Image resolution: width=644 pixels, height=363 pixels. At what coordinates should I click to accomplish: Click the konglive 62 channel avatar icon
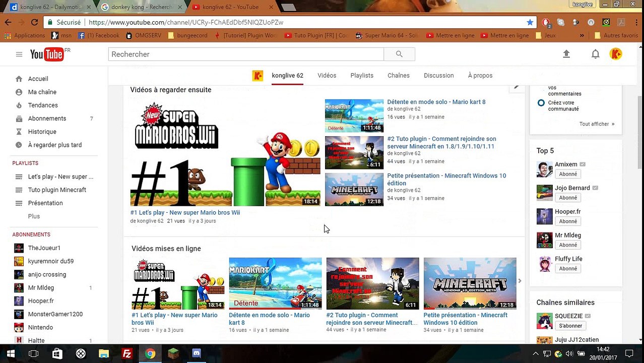(x=257, y=76)
